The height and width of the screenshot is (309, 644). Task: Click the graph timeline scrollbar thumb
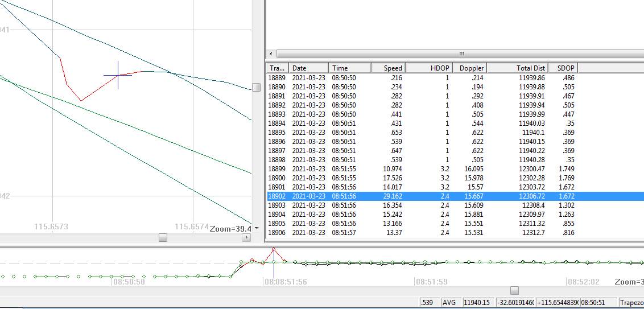tap(515, 291)
